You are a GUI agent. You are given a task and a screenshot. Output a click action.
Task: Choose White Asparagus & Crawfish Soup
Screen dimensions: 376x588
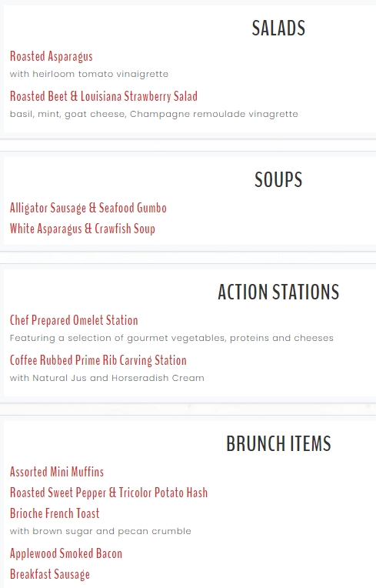[x=82, y=229]
